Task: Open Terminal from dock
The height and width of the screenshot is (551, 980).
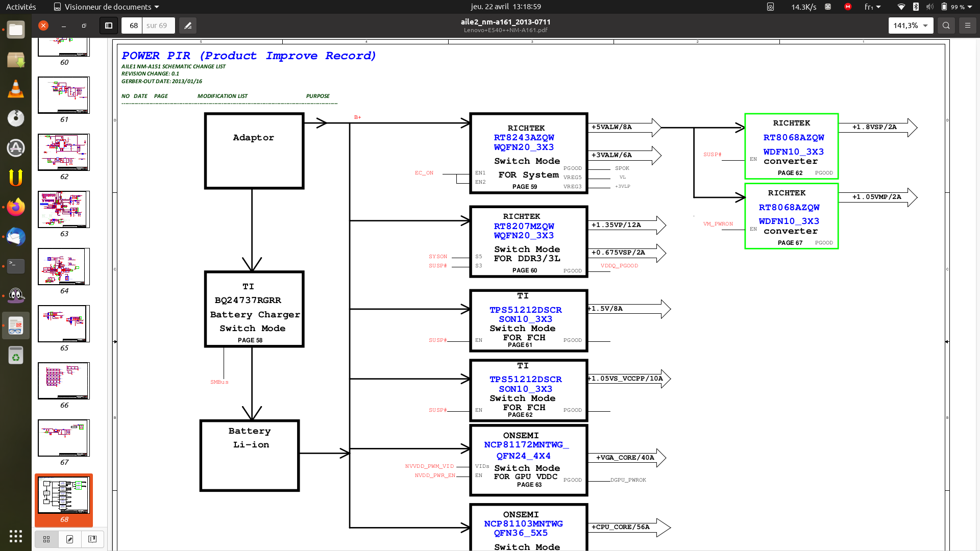Action: pos(16,266)
